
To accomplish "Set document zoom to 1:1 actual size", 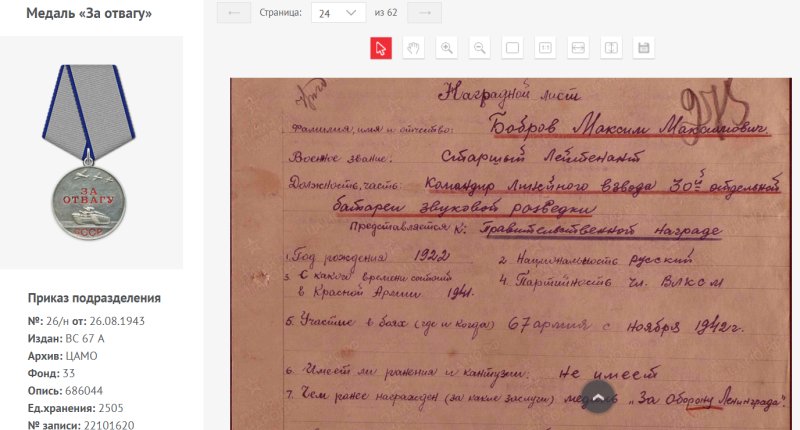I will [x=545, y=48].
